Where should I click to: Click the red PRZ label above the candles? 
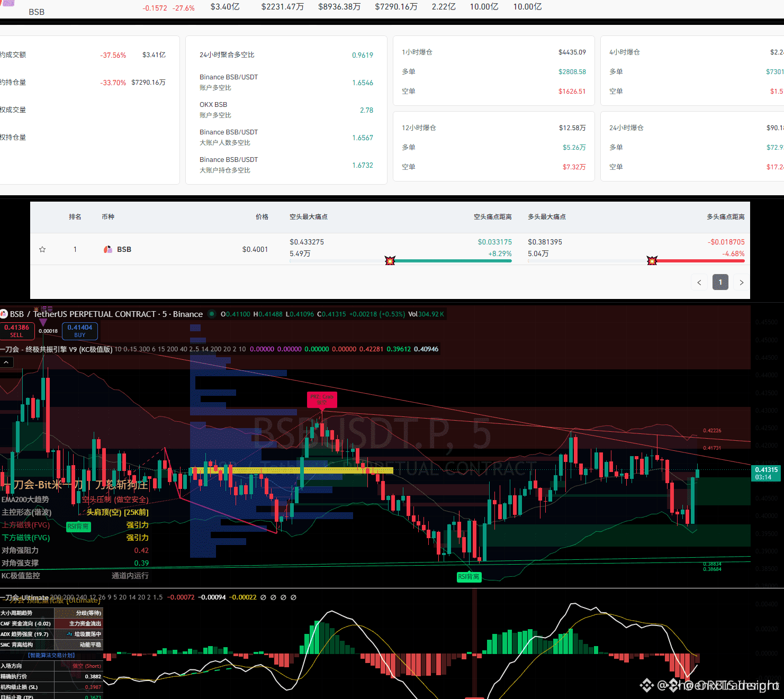(x=322, y=399)
